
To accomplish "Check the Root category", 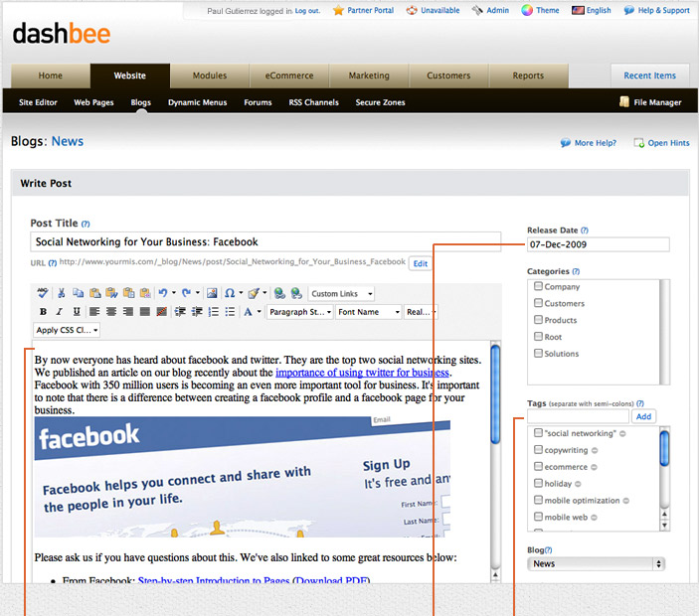I will 538,336.
